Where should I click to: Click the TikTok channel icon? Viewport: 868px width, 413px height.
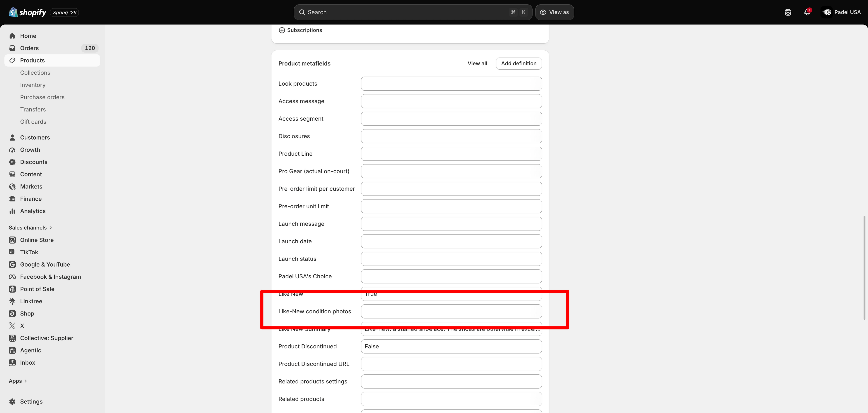pyautogui.click(x=12, y=252)
